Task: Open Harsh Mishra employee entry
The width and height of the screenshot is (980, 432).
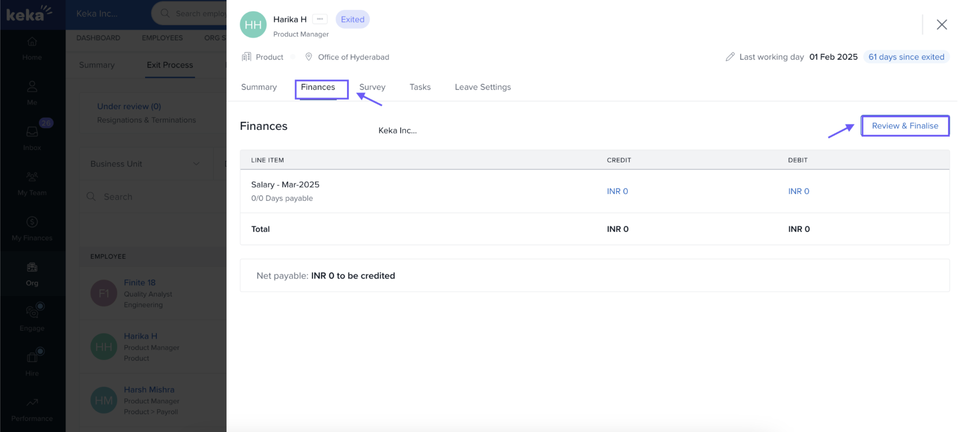Action: [149, 389]
